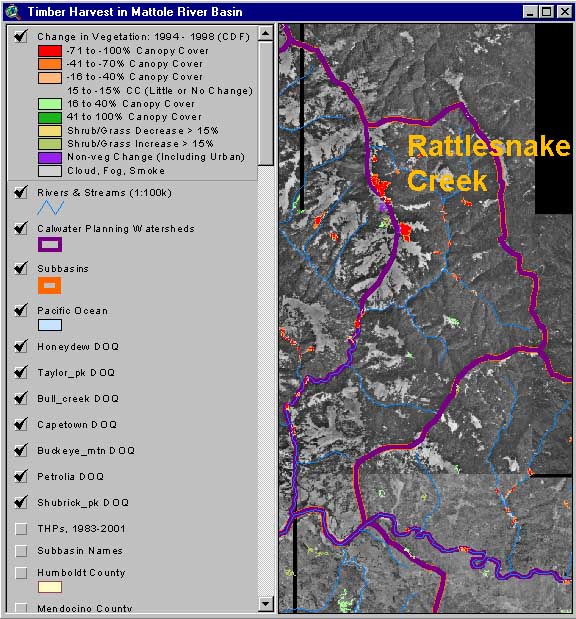Click the Rattlesnake Creek map label
Image resolution: width=576 pixels, height=619 pixels.
[x=489, y=163]
